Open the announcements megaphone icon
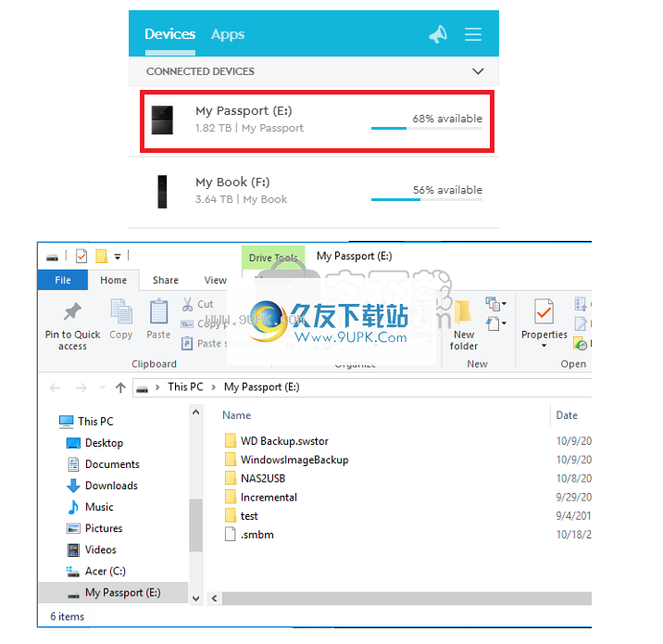This screenshot has height=644, width=663. pyautogui.click(x=438, y=34)
